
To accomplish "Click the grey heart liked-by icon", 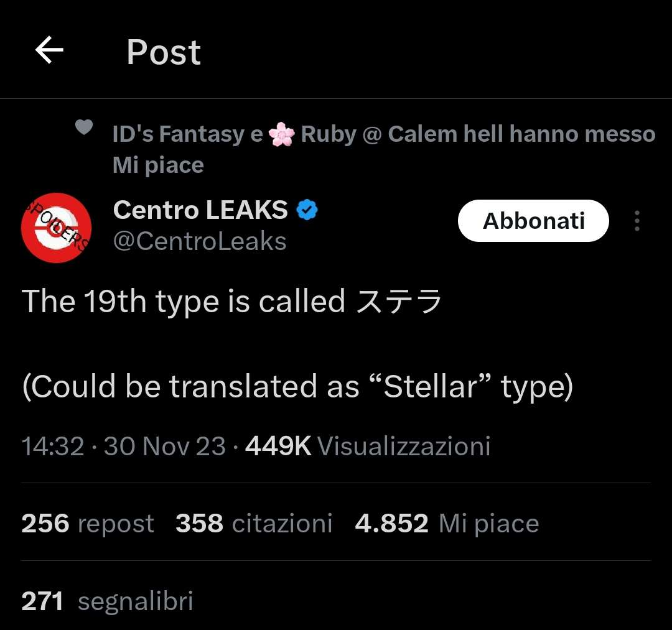I will (x=84, y=127).
